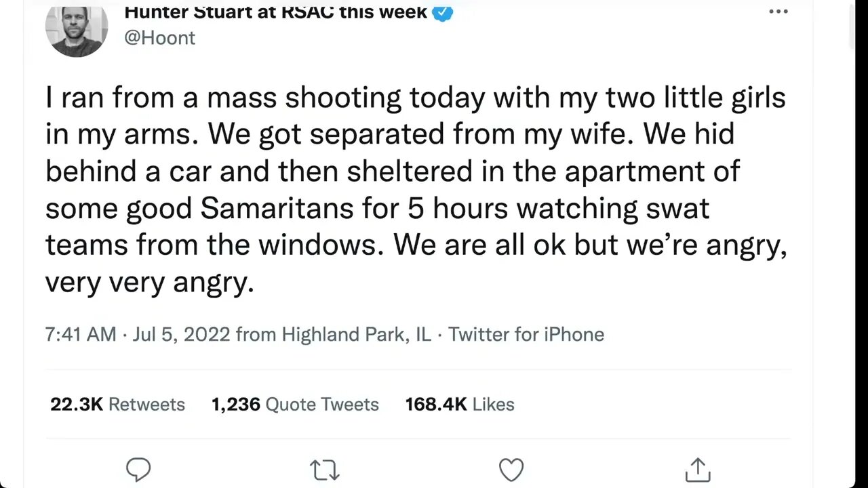Open the three-dot more options menu
This screenshot has height=488, width=868.
tap(778, 12)
